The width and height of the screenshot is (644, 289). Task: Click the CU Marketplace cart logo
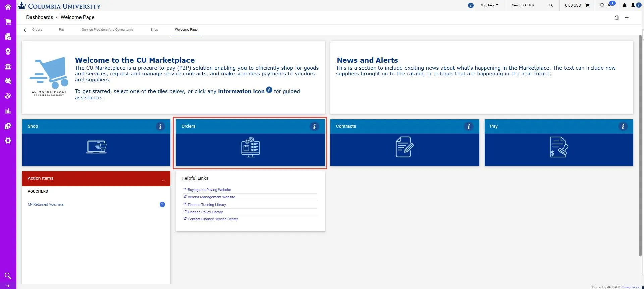[49, 77]
